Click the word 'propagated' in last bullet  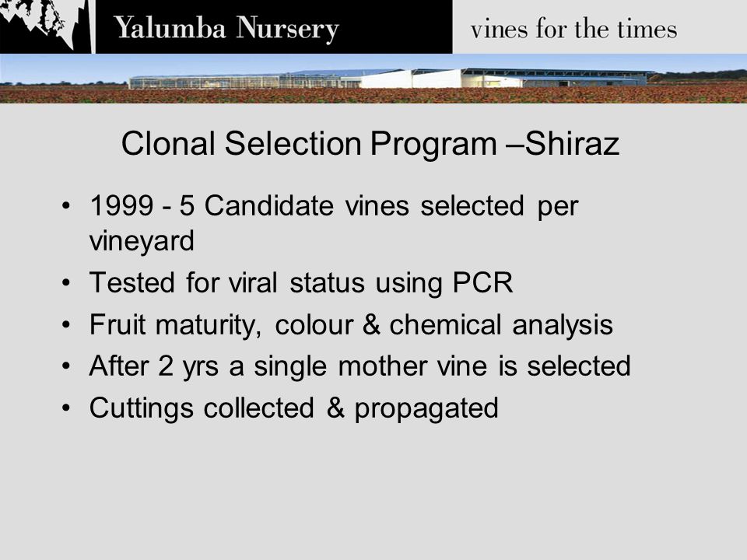click(x=426, y=409)
